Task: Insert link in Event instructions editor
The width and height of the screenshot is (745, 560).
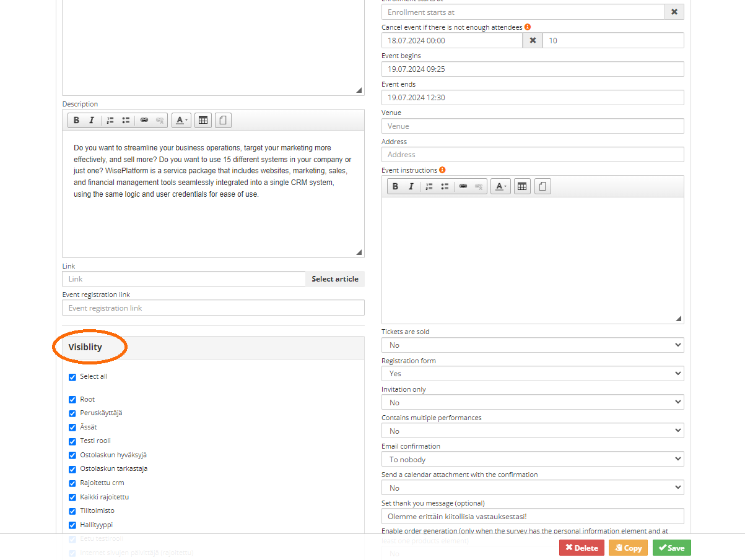Action: (x=463, y=186)
